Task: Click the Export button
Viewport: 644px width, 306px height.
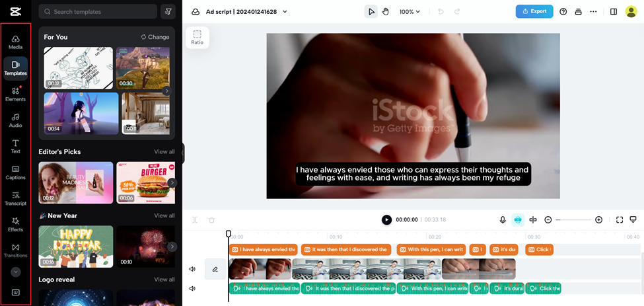Action: (x=534, y=11)
